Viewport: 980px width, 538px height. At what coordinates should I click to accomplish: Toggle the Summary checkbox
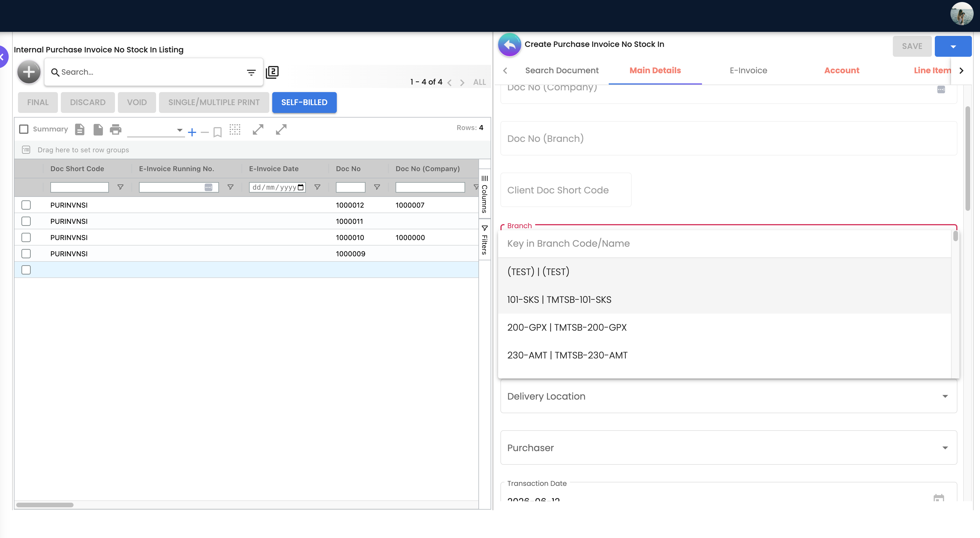coord(23,129)
